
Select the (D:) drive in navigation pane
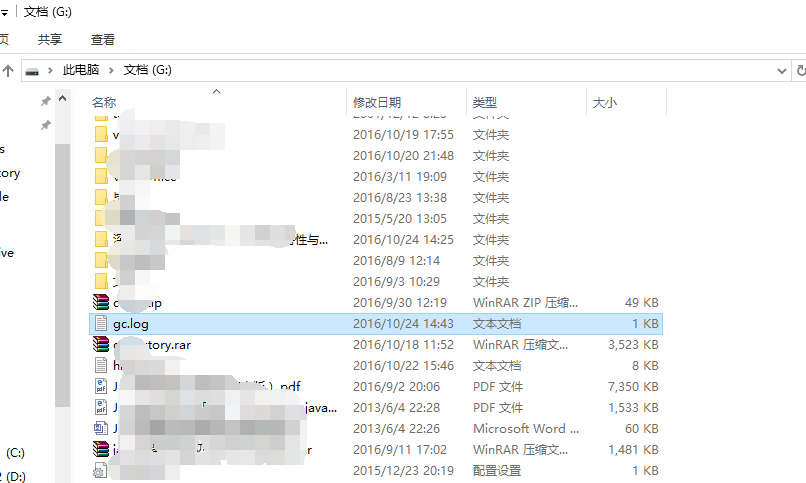coord(13,476)
